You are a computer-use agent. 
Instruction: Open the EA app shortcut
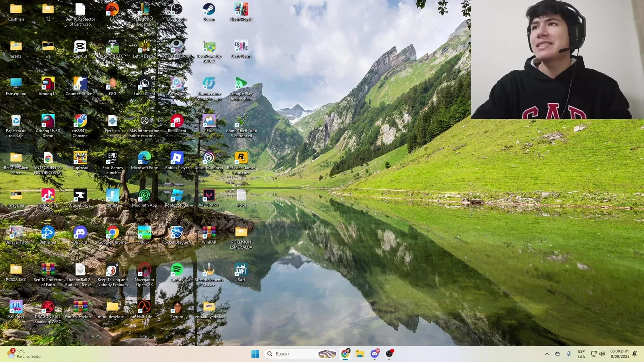click(112, 12)
